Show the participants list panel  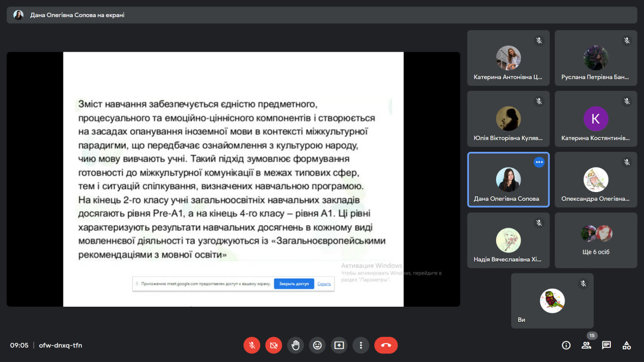point(586,345)
